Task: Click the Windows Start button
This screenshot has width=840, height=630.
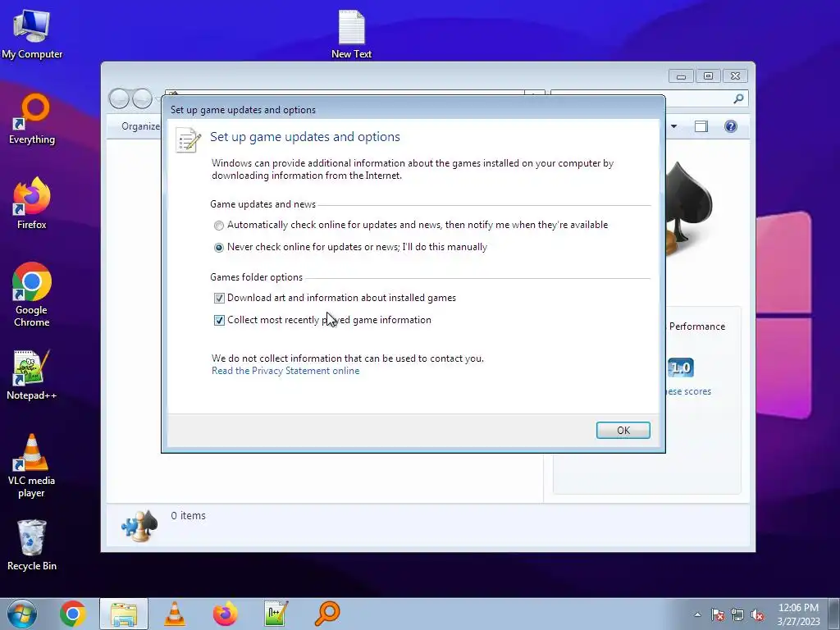Action: point(22,614)
